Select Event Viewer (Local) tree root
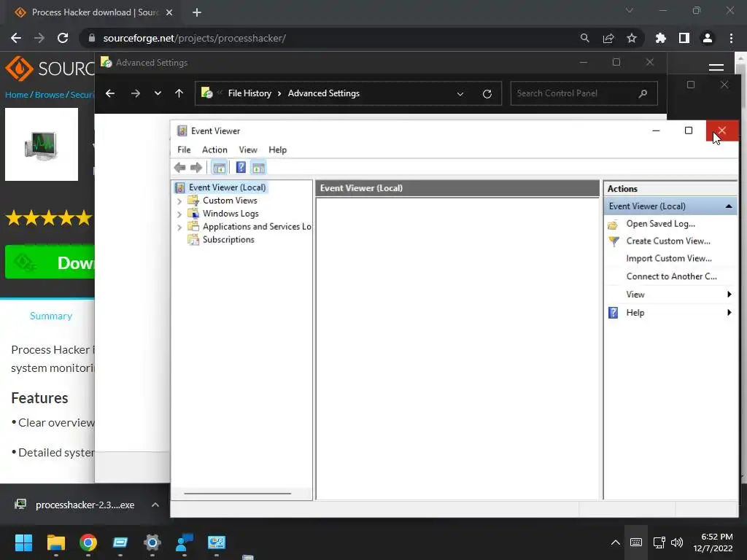Screen dimensions: 747x560 pos(227,187)
